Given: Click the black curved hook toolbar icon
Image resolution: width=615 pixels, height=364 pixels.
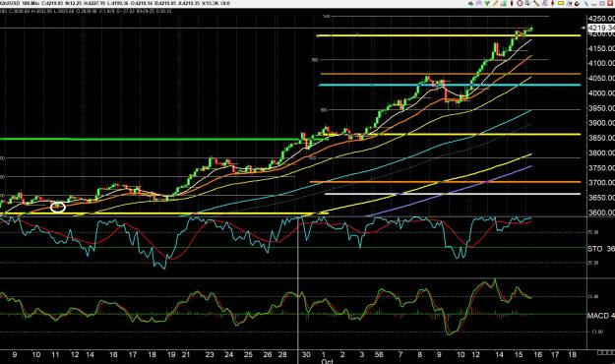Looking at the screenshot, I should (x=577, y=4).
